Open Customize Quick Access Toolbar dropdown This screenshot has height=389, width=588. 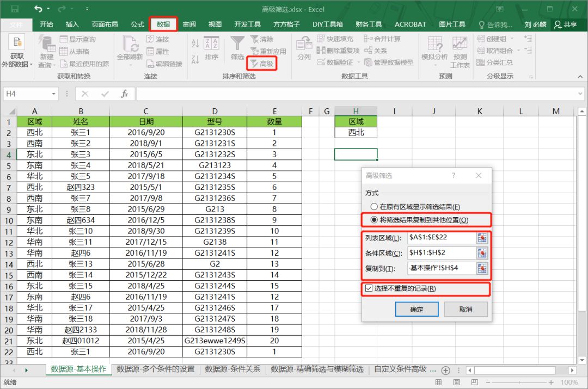(x=87, y=9)
